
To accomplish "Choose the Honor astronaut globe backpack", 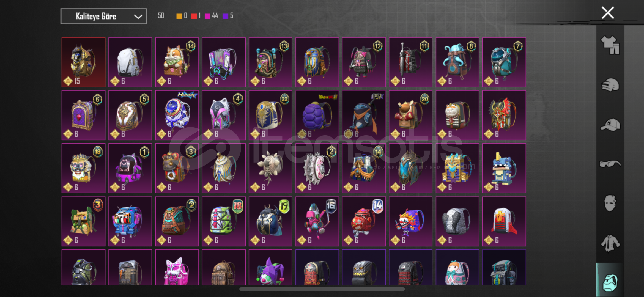I will tap(177, 115).
